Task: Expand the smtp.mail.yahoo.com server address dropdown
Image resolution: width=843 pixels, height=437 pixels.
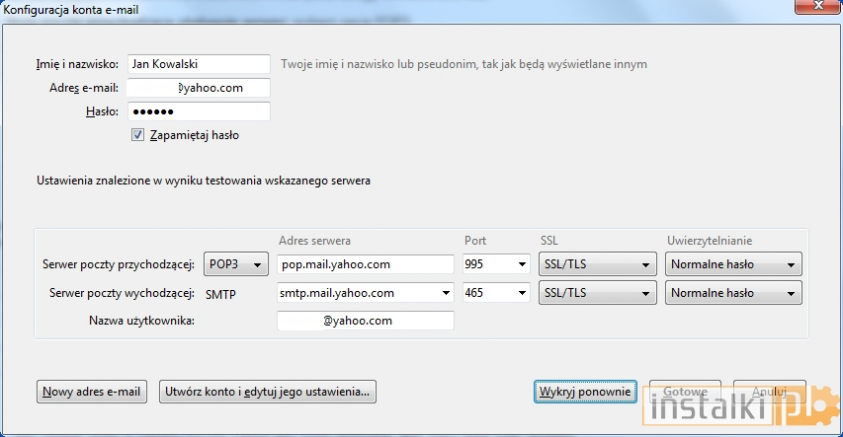Action: (444, 293)
